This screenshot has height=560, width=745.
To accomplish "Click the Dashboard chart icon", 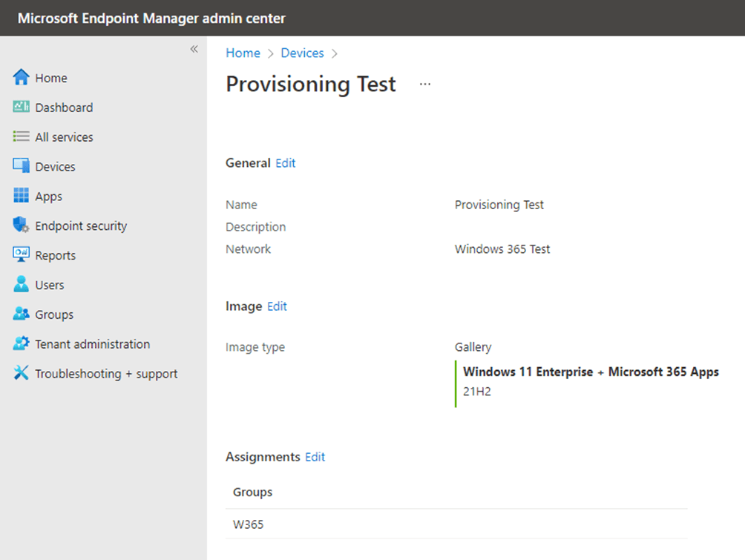I will pyautogui.click(x=21, y=107).
